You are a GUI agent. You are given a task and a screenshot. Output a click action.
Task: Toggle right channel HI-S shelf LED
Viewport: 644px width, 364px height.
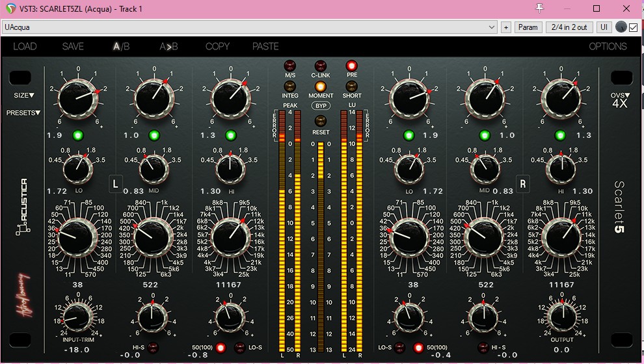click(x=483, y=348)
